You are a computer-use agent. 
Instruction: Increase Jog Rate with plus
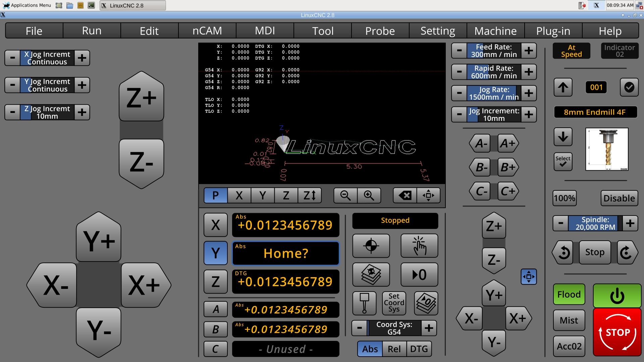coord(529,93)
